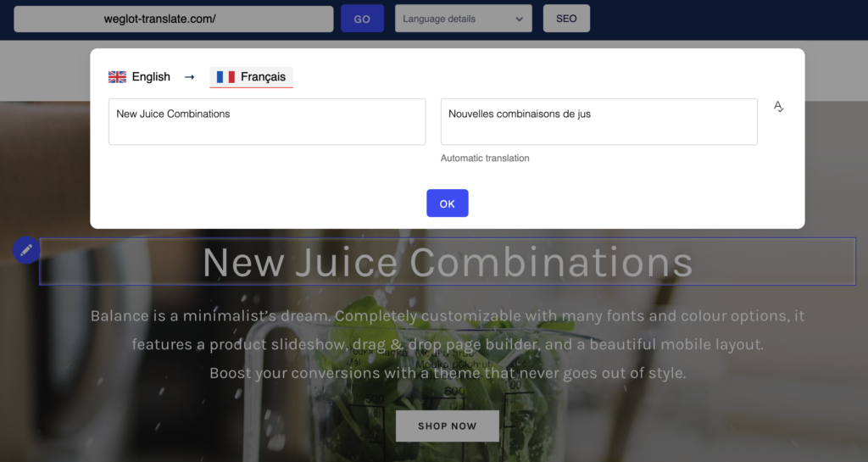Open the Language details dropdown
Screen dimensions: 868x462
click(464, 19)
